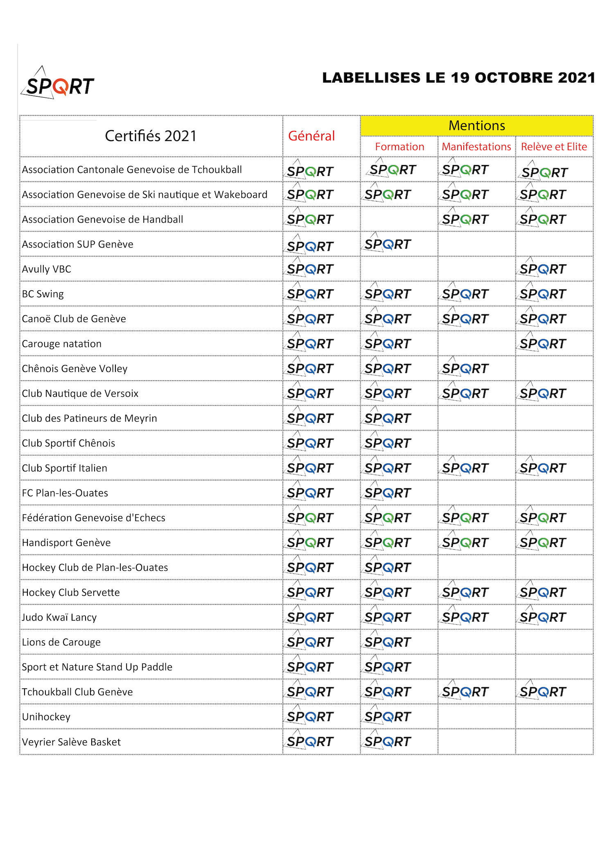The height and width of the screenshot is (868, 614).
Task: Click the 'Canoë Club de Genève' name
Action: pos(74,319)
